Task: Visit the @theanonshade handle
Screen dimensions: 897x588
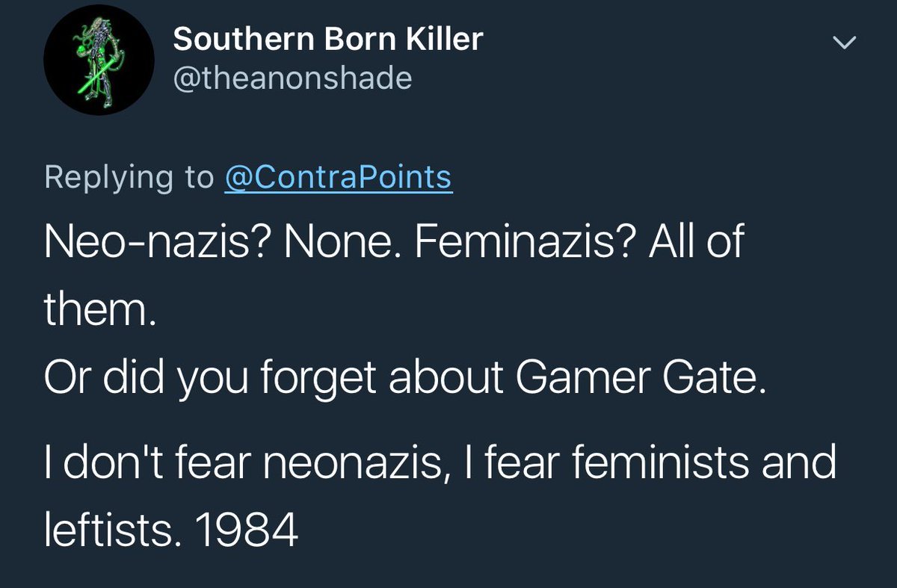Action: coord(292,78)
